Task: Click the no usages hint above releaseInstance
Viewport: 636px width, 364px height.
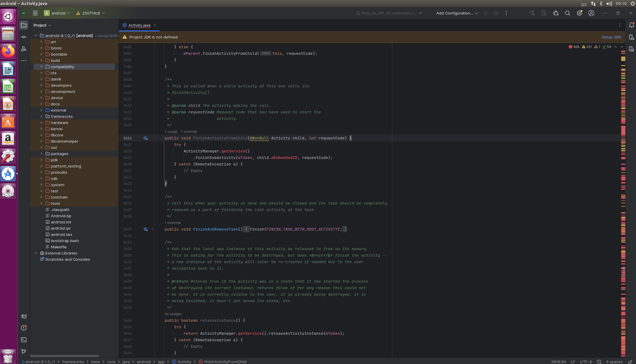Action: (173, 314)
